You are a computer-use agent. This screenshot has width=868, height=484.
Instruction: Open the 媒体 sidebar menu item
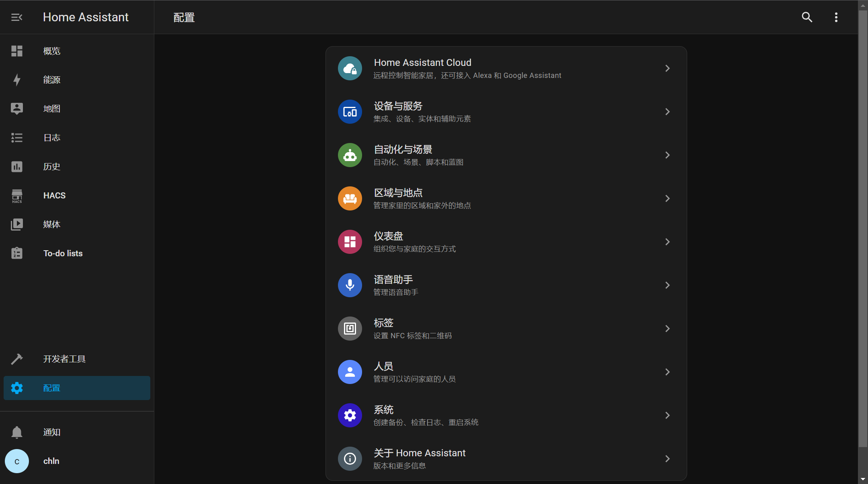pyautogui.click(x=77, y=225)
